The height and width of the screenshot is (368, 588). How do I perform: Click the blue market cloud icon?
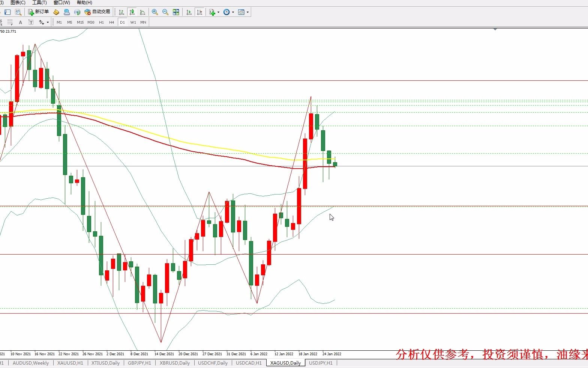click(67, 12)
